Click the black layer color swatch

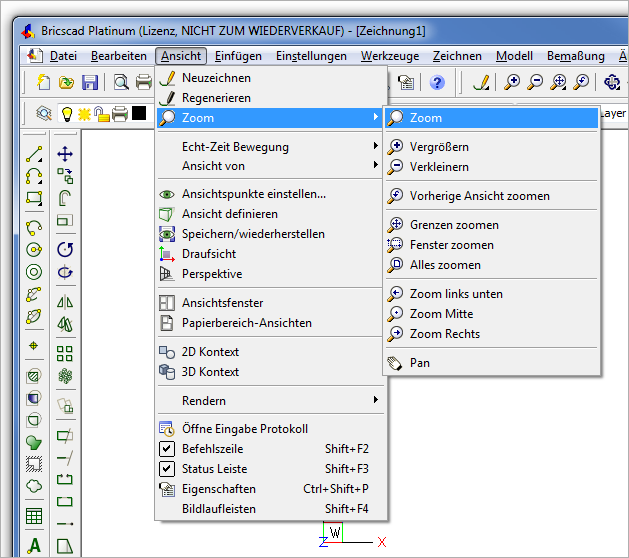139,114
